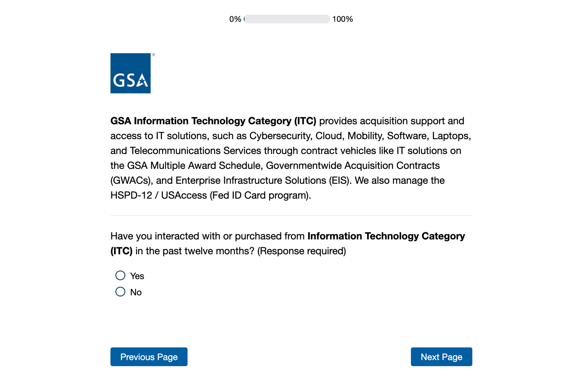
Task: Click the "Yes" option label text
Action: pyautogui.click(x=137, y=276)
